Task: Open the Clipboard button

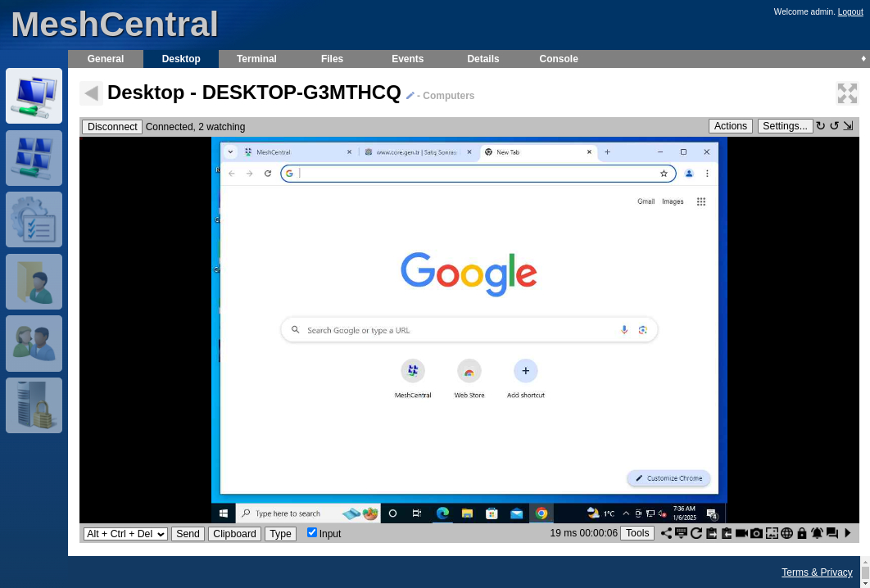Action: [x=234, y=534]
